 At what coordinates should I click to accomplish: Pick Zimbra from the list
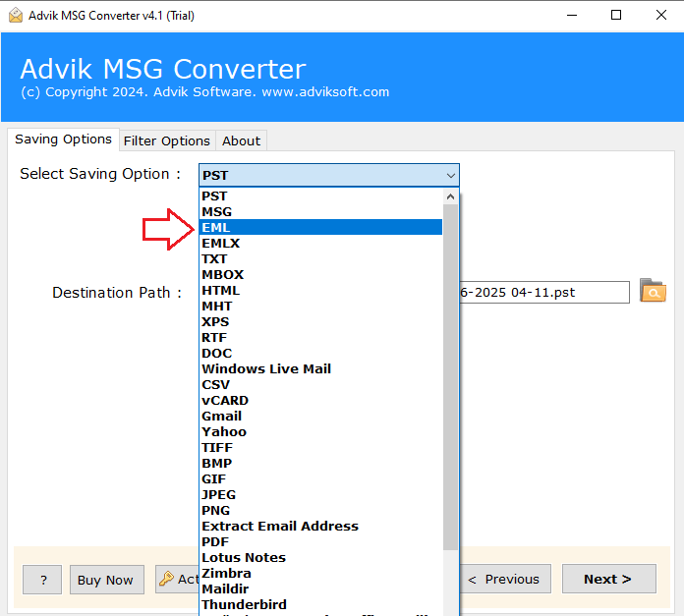click(x=320, y=573)
